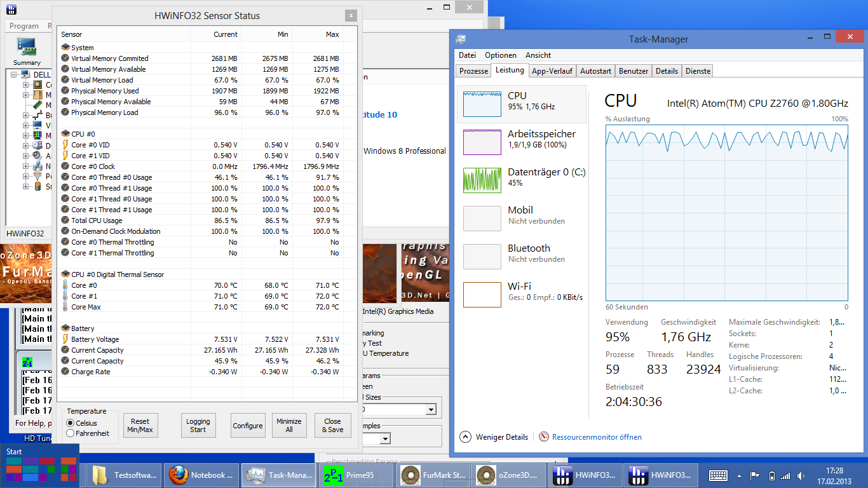The height and width of the screenshot is (488, 868).
Task: Select the processor chip icon in HWiNFO32 tree
Action: click(37, 85)
